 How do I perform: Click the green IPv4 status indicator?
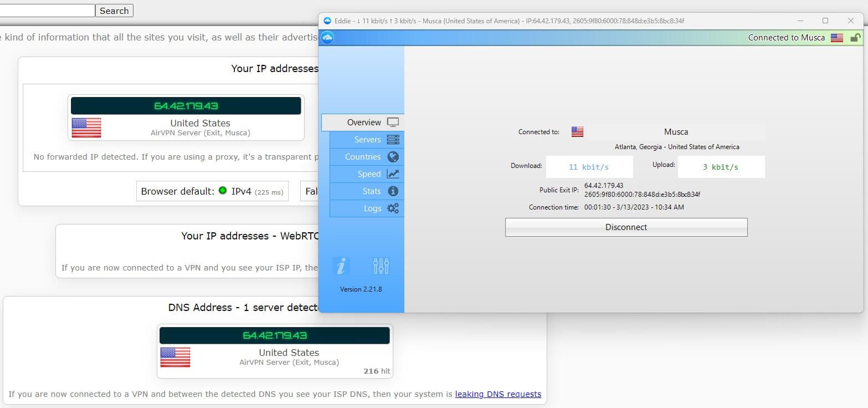[223, 191]
